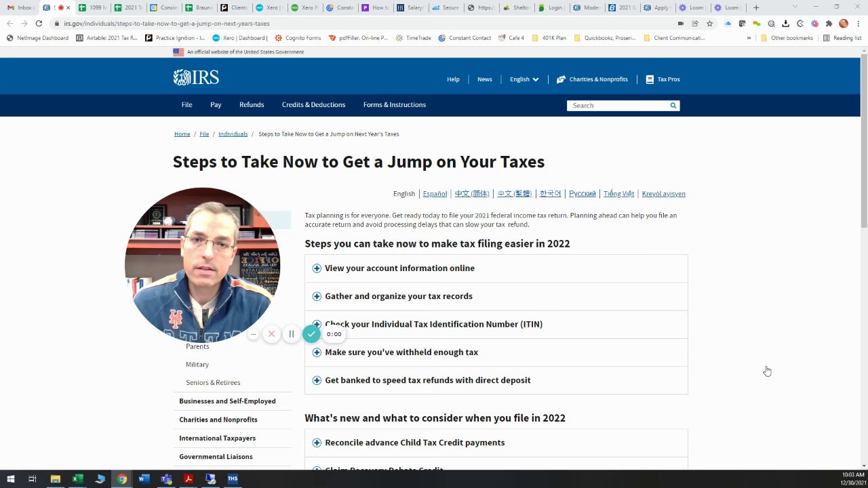
Task: Open the Reading list panel
Action: click(x=842, y=38)
